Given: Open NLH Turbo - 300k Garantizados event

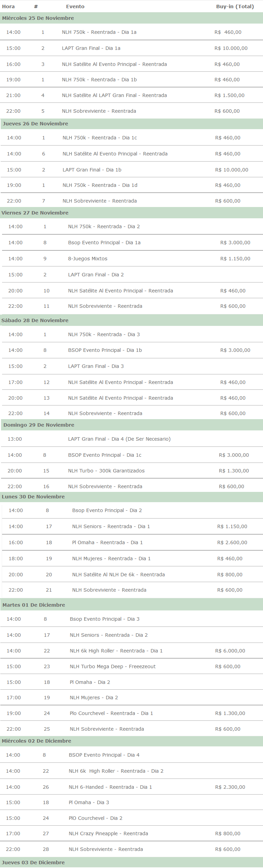Looking at the screenshot, I should coord(106,471).
